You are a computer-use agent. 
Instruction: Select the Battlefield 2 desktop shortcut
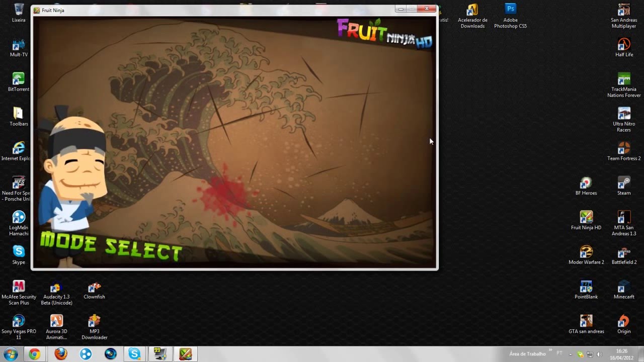click(624, 255)
